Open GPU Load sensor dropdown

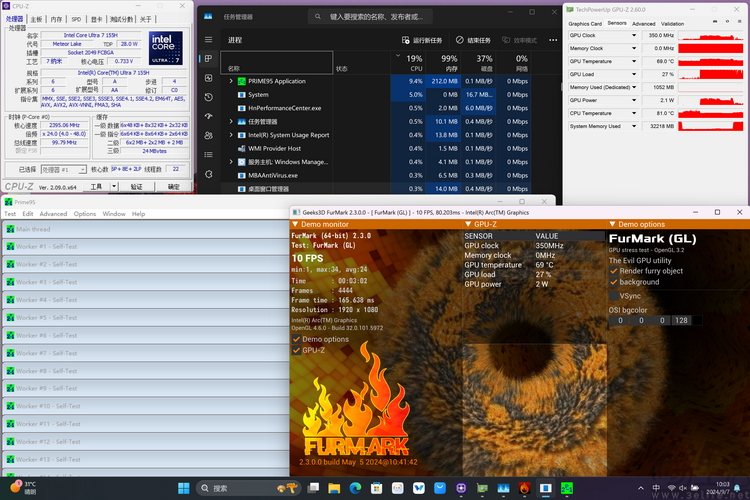click(x=634, y=74)
